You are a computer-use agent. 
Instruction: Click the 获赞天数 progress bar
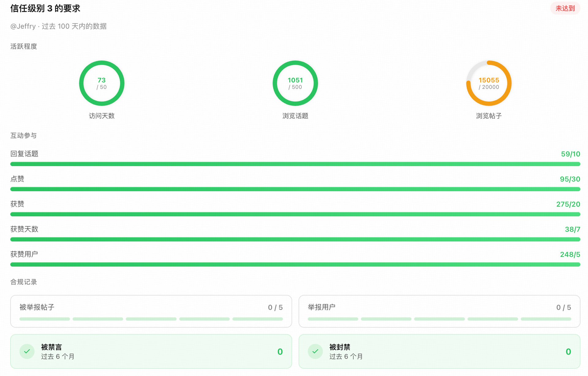[295, 239]
